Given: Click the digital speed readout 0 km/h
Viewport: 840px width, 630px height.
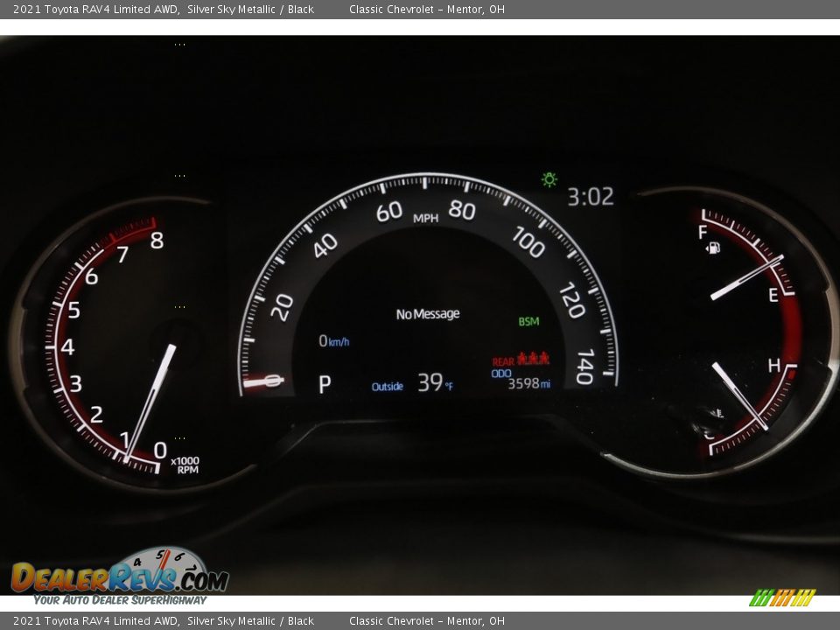Looking at the screenshot, I should (333, 340).
